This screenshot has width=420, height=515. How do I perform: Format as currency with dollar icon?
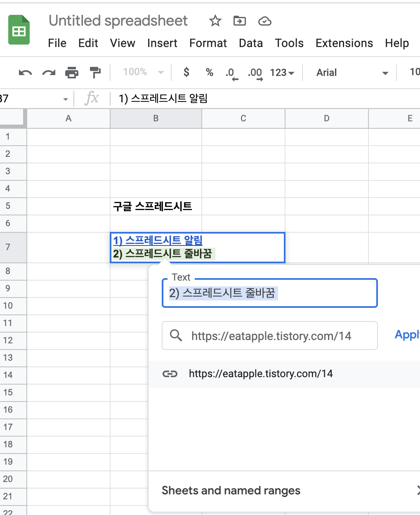[x=186, y=73]
